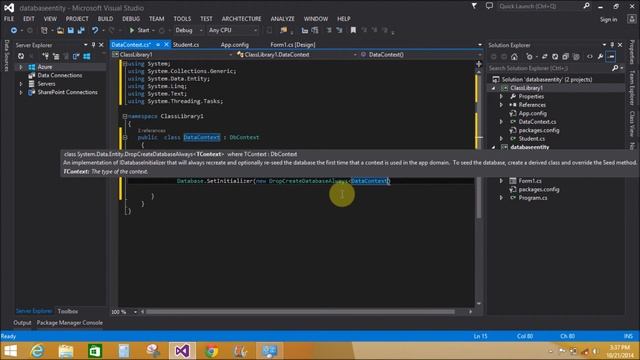This screenshot has height=360, width=640.
Task: Toggle pin on the DataContext.cs tab
Action: tap(158, 44)
